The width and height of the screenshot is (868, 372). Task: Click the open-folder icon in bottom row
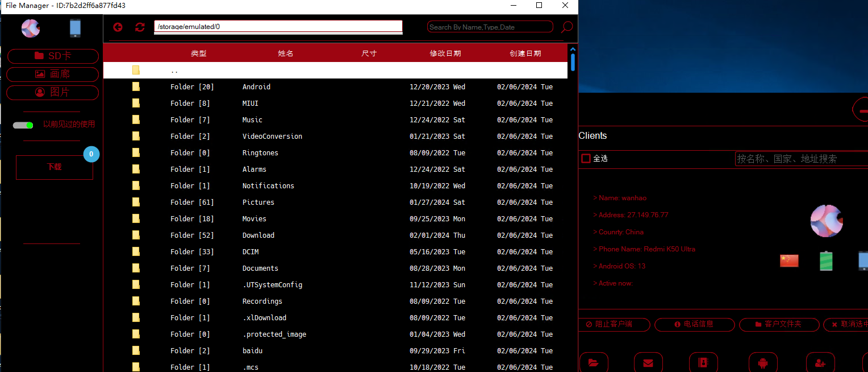[594, 362]
